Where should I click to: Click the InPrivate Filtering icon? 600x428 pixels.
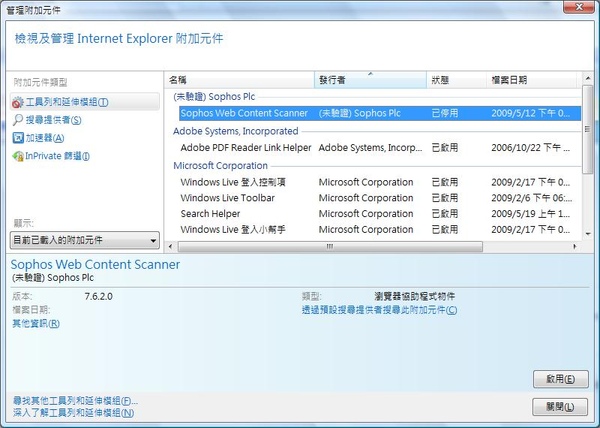pos(18,156)
